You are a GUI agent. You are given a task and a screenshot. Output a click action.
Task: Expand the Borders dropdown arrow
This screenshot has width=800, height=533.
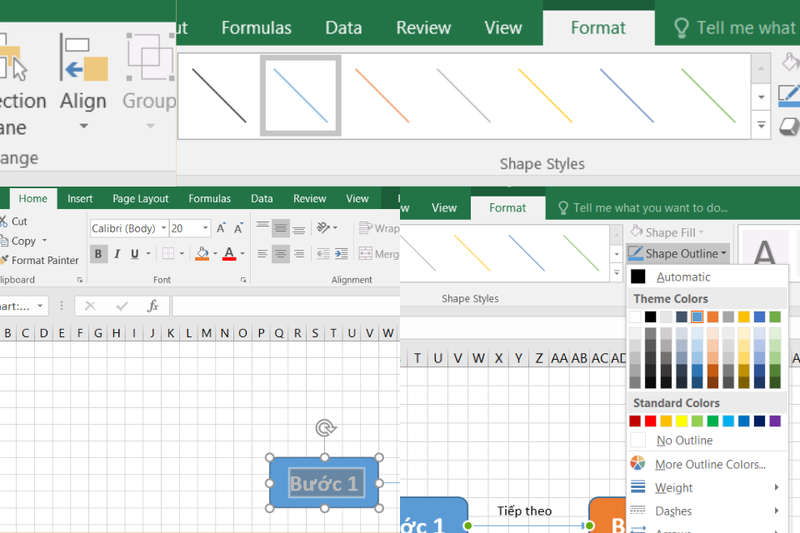click(181, 253)
